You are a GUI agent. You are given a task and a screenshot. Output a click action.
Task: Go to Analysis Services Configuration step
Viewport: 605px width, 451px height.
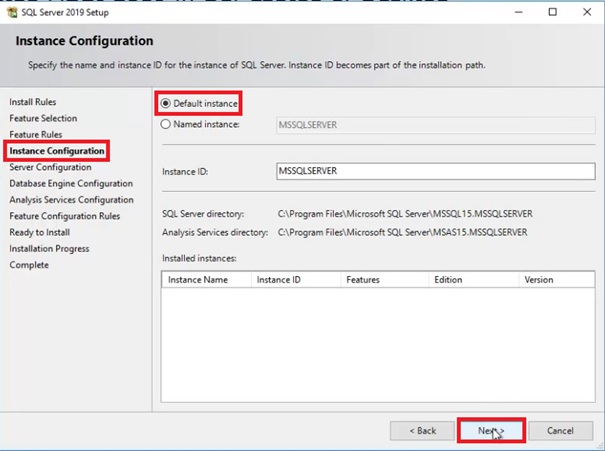click(x=71, y=199)
